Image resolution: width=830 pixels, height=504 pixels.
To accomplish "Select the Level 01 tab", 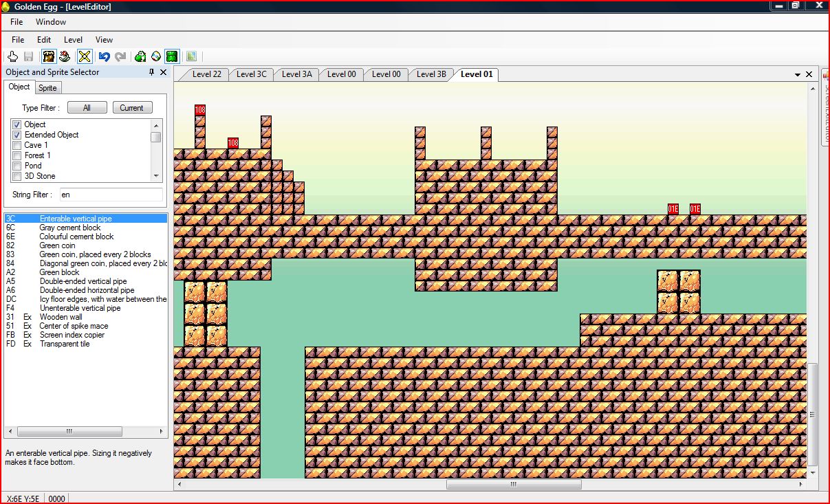I will 477,74.
